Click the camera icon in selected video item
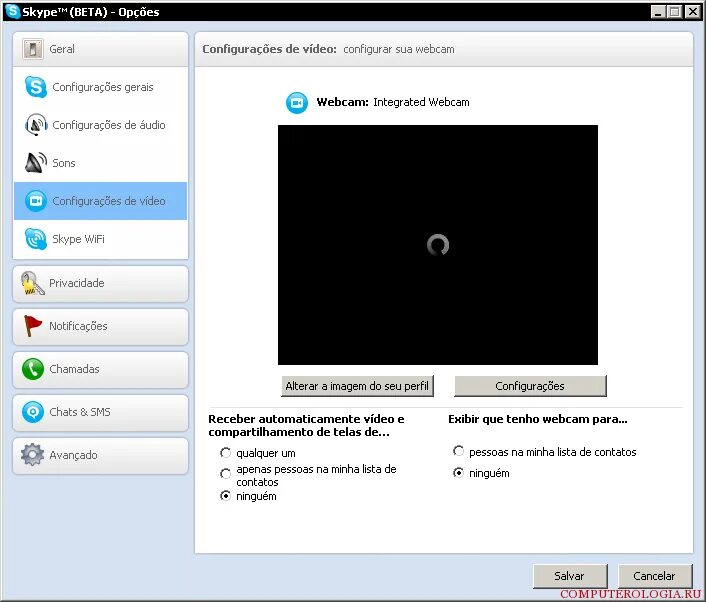 click(x=36, y=201)
